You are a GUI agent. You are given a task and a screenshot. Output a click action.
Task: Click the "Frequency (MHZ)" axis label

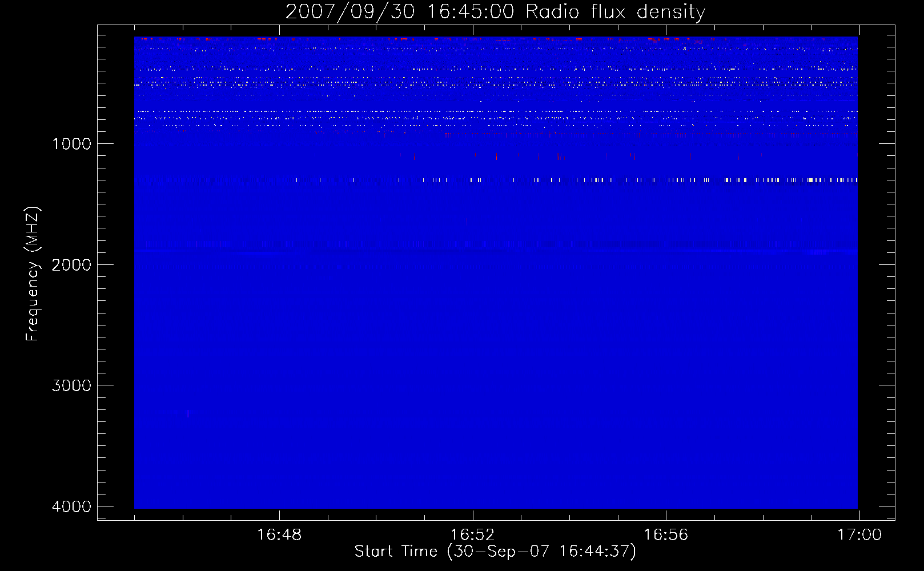(x=33, y=274)
